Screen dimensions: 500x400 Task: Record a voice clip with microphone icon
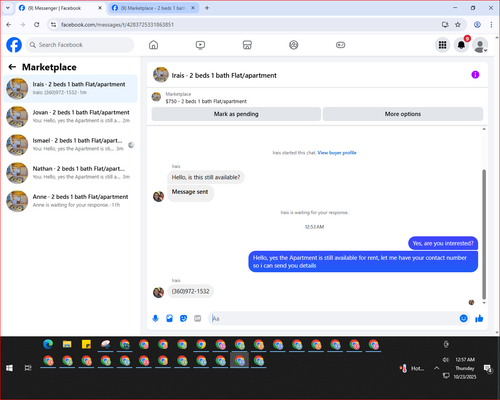tap(155, 318)
